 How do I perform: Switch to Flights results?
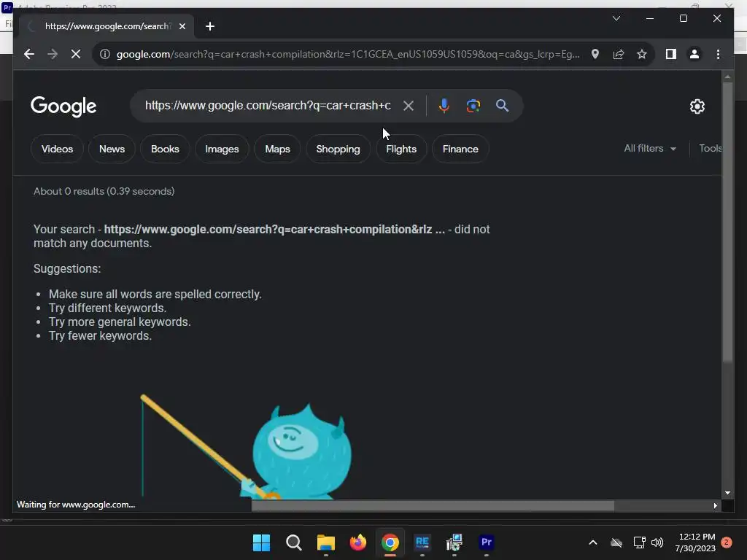[x=401, y=149]
